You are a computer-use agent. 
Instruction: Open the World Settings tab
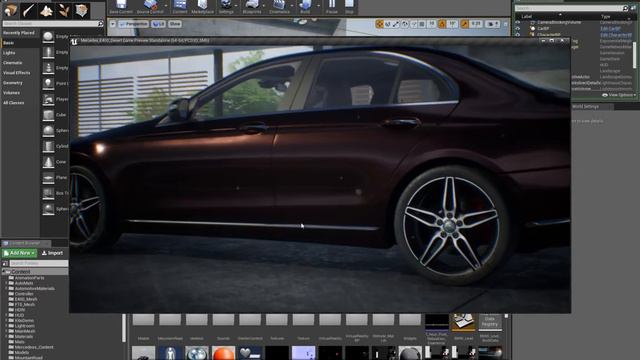pos(585,107)
